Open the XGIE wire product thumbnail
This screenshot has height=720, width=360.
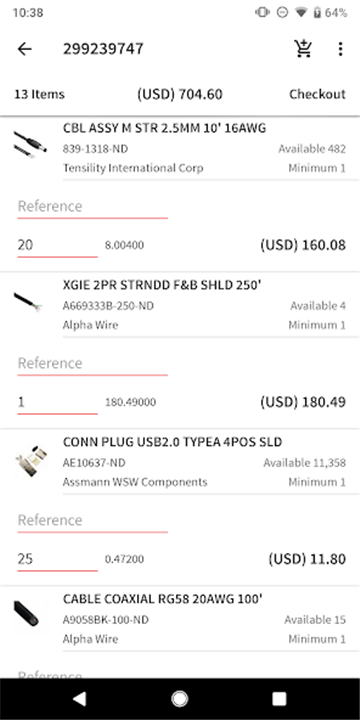click(28, 302)
